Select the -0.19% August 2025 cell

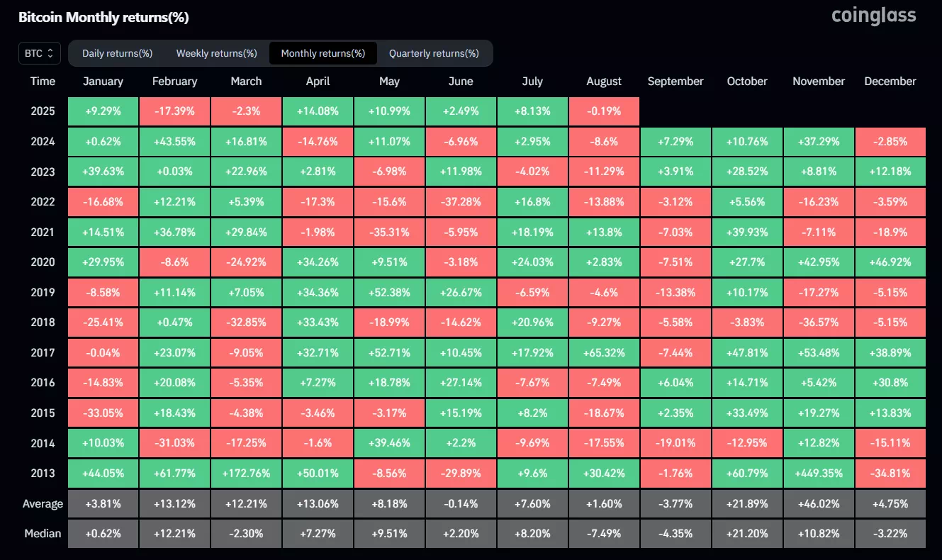(x=604, y=111)
